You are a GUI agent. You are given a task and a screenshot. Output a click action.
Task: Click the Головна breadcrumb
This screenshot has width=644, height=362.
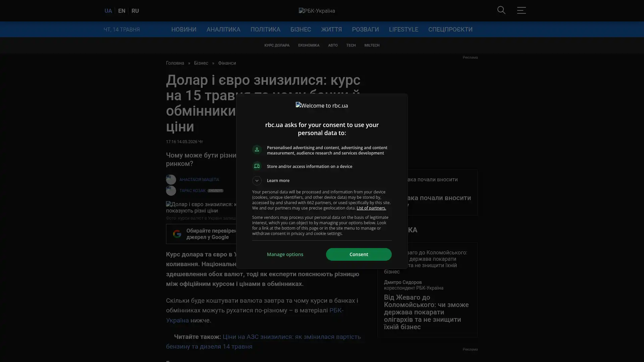[x=175, y=63]
